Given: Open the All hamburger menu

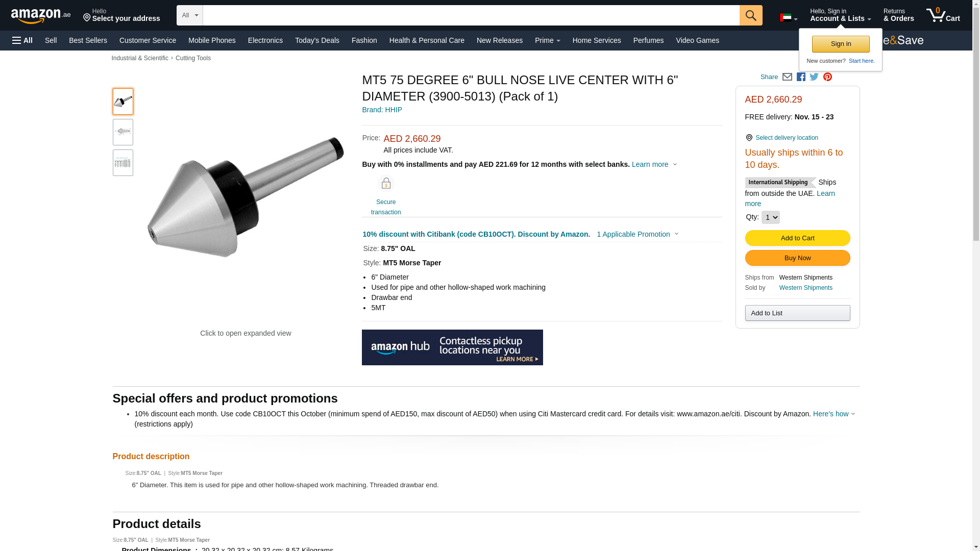Looking at the screenshot, I should (22, 40).
